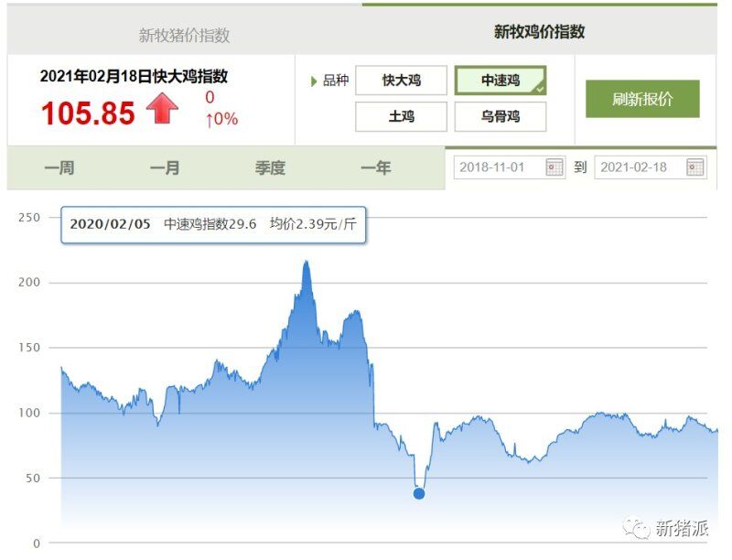This screenshot has height=560, width=732.
Task: Open the end date calendar icon
Action: [x=695, y=167]
